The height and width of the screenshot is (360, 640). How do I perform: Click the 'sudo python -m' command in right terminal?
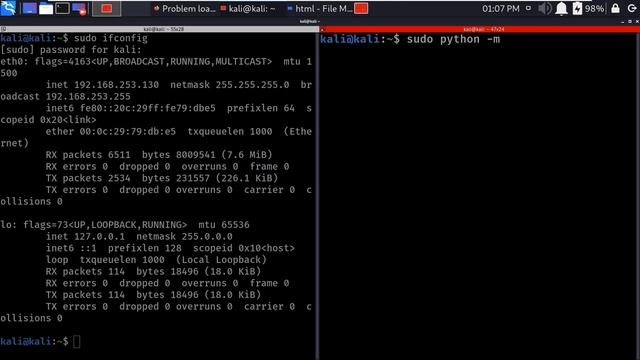453,39
